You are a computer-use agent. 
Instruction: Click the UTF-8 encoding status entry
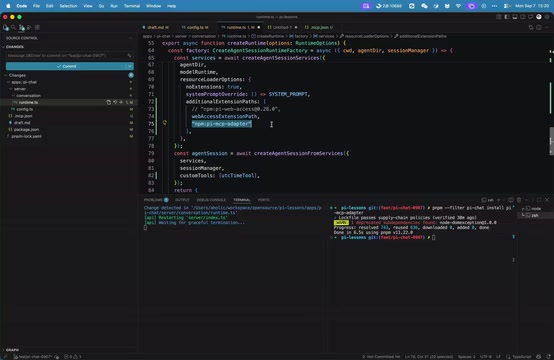pyautogui.click(x=485, y=356)
